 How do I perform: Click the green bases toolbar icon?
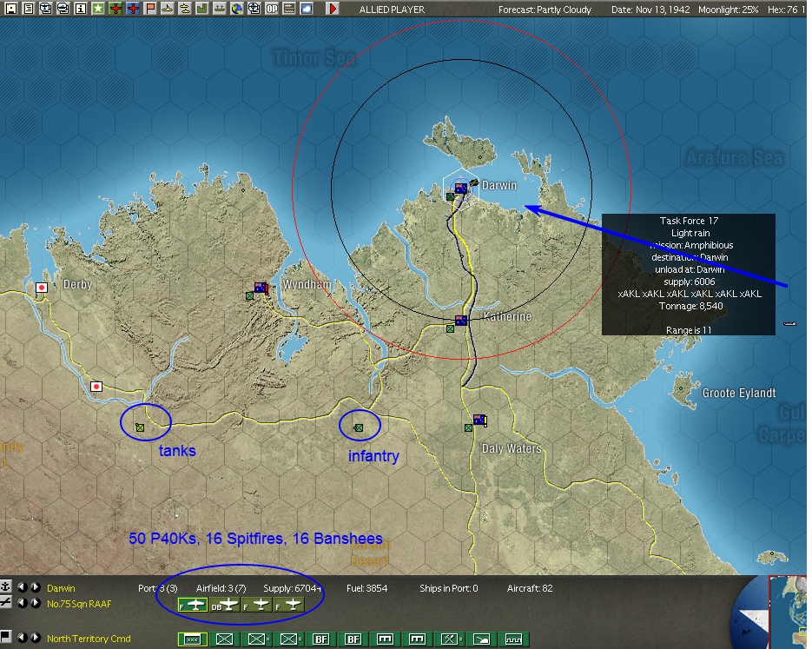[x=202, y=9]
